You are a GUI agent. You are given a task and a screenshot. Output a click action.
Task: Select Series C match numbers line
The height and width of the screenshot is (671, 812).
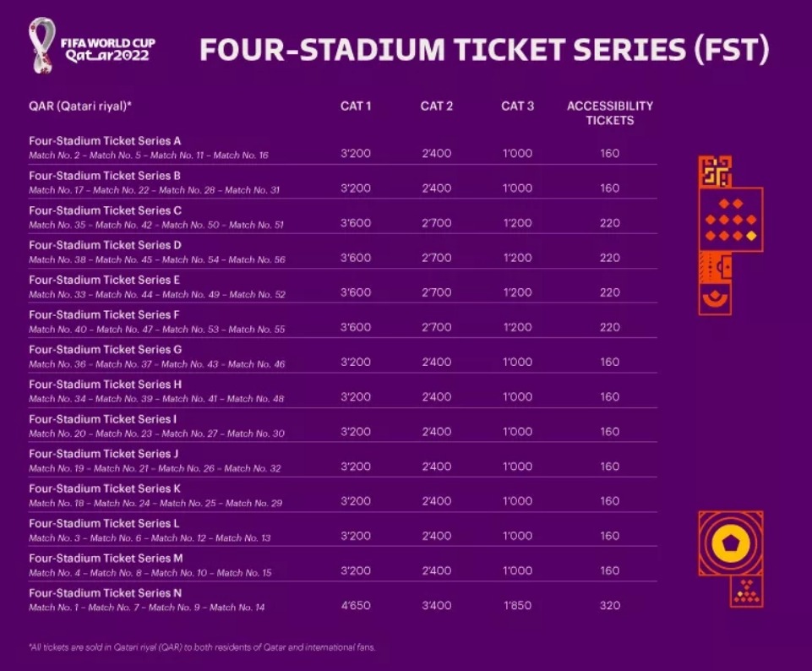156,226
